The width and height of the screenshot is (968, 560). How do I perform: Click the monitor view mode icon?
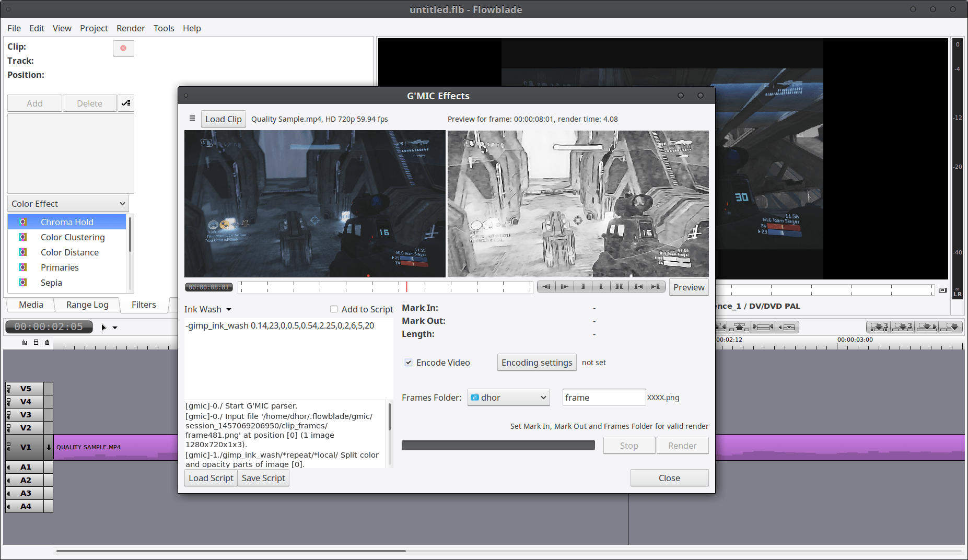point(942,290)
